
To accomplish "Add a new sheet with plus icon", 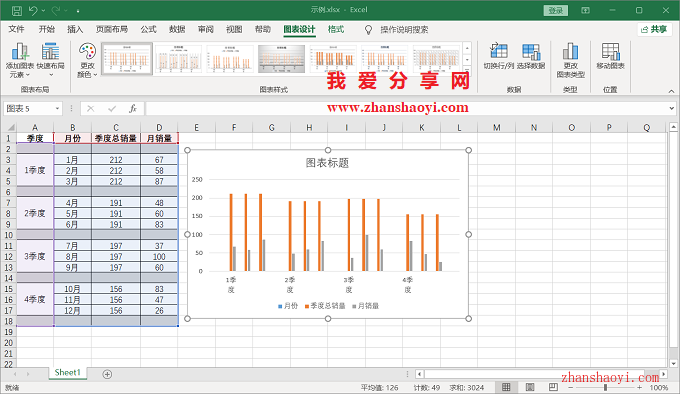I will [x=107, y=374].
